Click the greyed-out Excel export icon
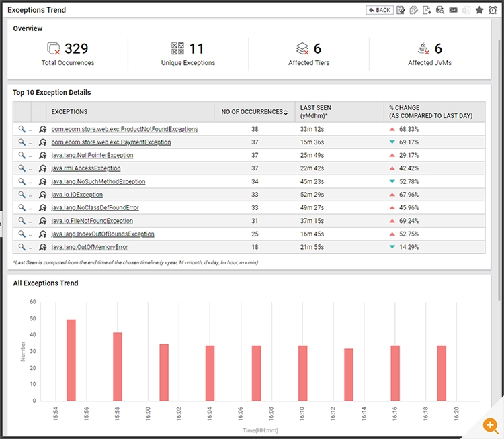Screen dimensions: 504x439 click(x=466, y=10)
